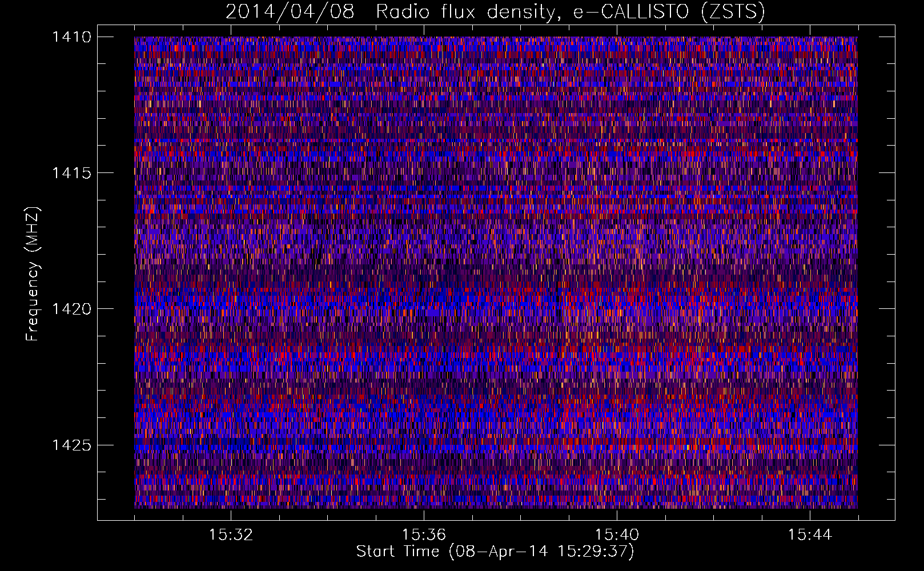Click the 1420 frequency tick label

click(71, 309)
